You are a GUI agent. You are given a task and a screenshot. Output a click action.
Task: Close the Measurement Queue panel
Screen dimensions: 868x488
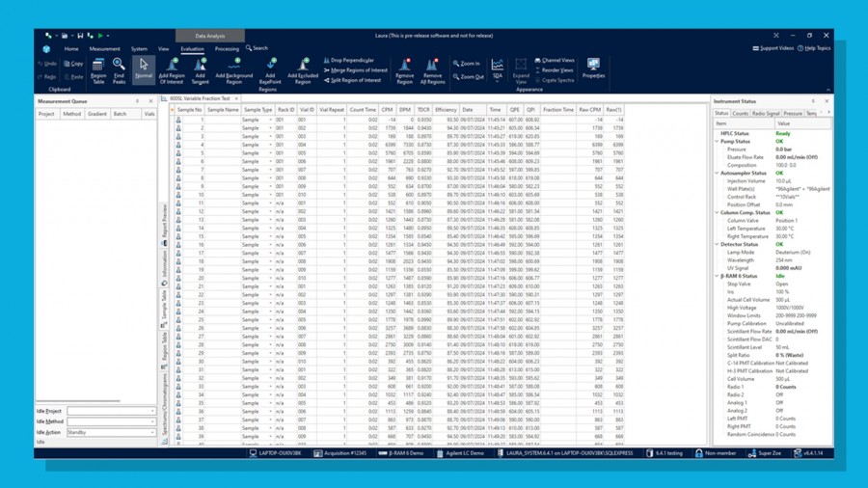tap(150, 101)
